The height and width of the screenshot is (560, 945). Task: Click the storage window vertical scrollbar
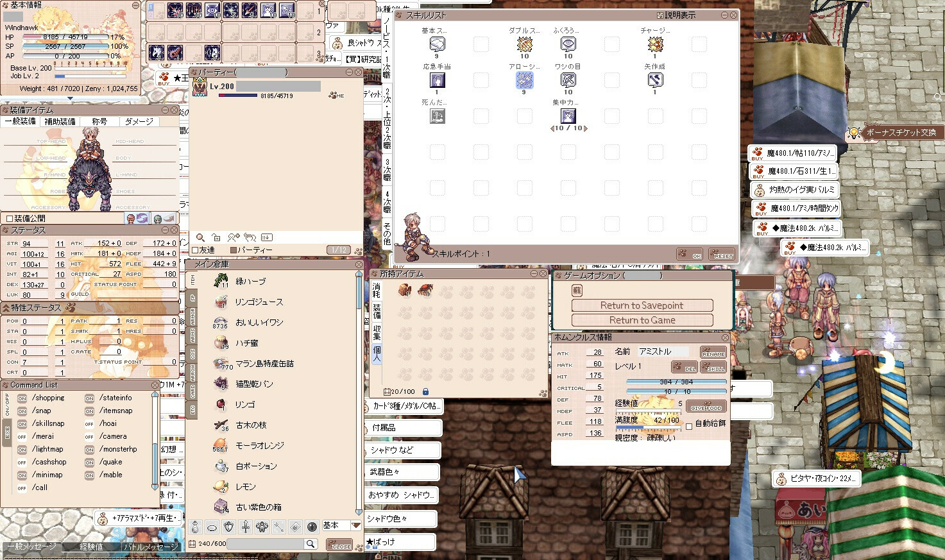pyautogui.click(x=359, y=393)
